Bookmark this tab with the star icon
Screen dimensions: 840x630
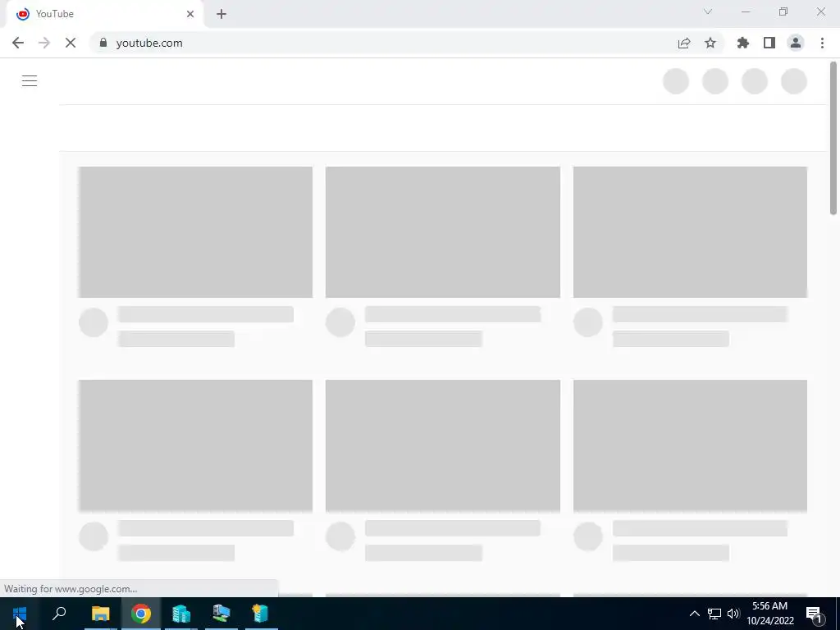pyautogui.click(x=710, y=43)
